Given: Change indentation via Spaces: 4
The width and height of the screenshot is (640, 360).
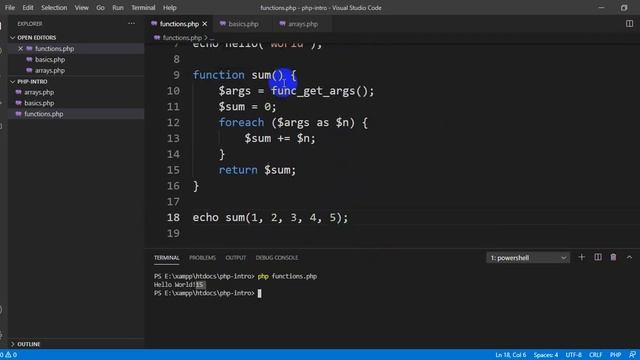Looking at the screenshot, I should [x=545, y=355].
